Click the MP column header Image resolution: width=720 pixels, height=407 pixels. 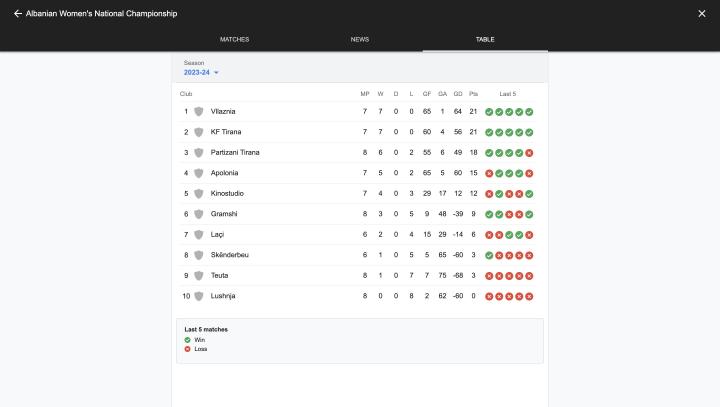point(365,94)
